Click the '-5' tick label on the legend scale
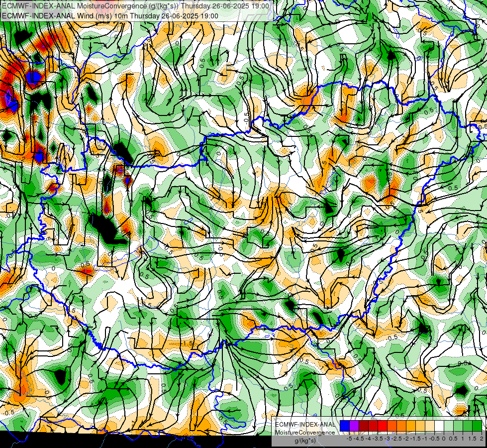 point(349,439)
